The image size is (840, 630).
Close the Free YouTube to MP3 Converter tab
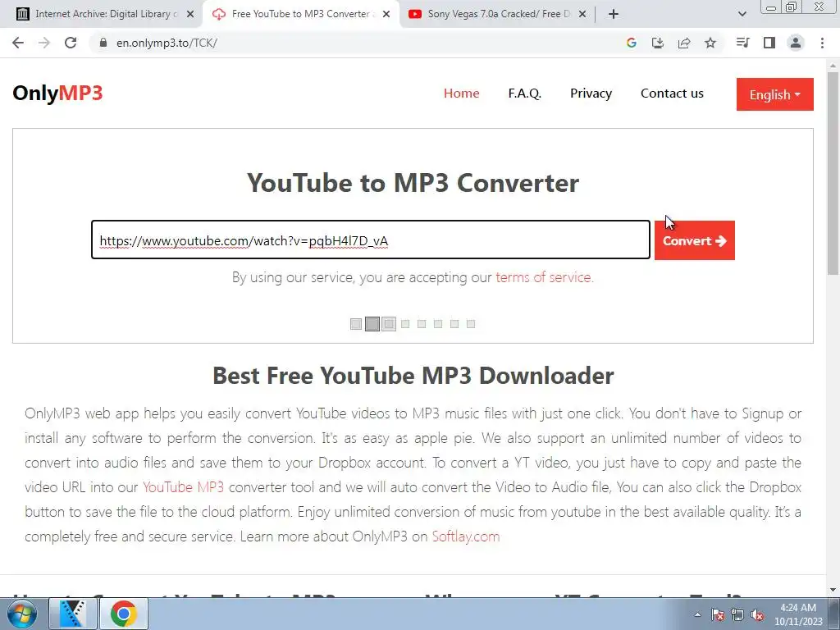point(386,14)
